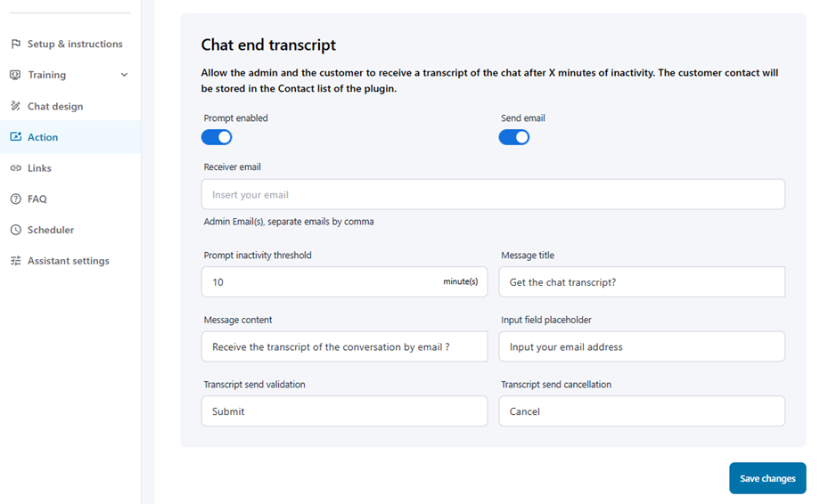
Task: Click the Transcript send cancellation field
Action: click(x=642, y=411)
